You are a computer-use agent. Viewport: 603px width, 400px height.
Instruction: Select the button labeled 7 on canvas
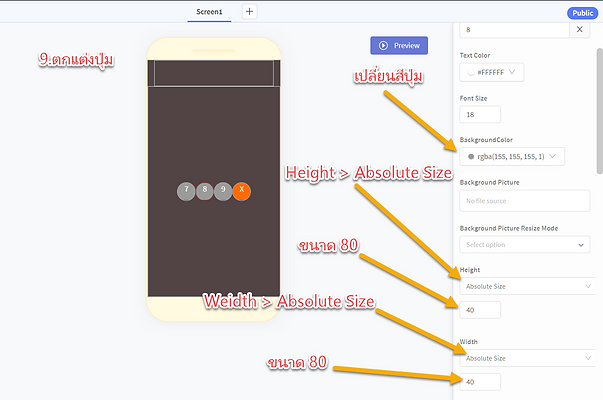[186, 191]
